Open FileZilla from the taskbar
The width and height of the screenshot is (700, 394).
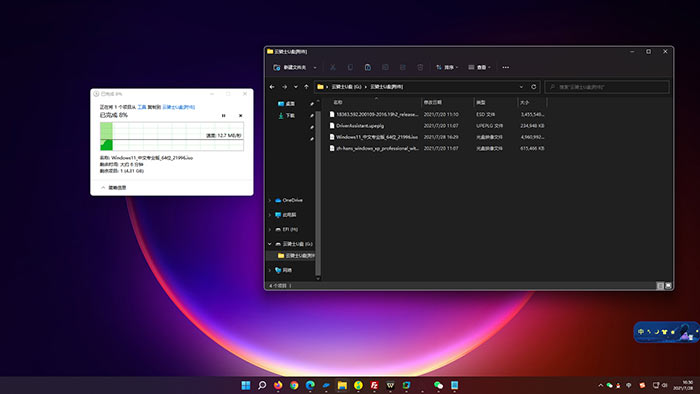(x=374, y=385)
